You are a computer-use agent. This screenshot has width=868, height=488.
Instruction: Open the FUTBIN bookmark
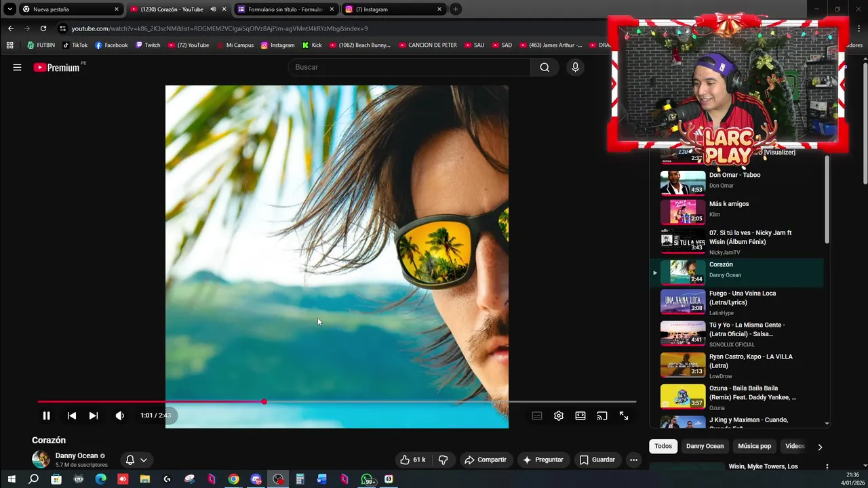pos(41,45)
